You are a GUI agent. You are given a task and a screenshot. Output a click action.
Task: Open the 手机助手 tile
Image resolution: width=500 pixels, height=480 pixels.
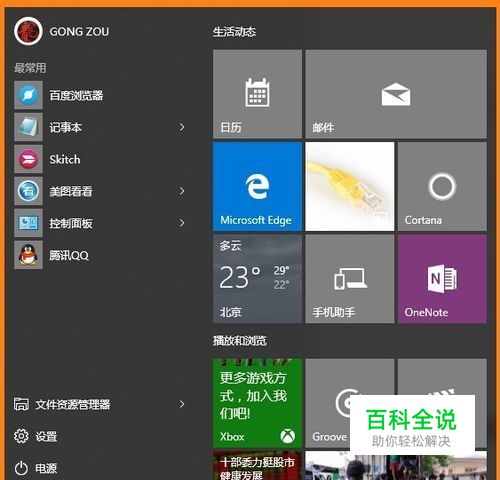point(350,279)
